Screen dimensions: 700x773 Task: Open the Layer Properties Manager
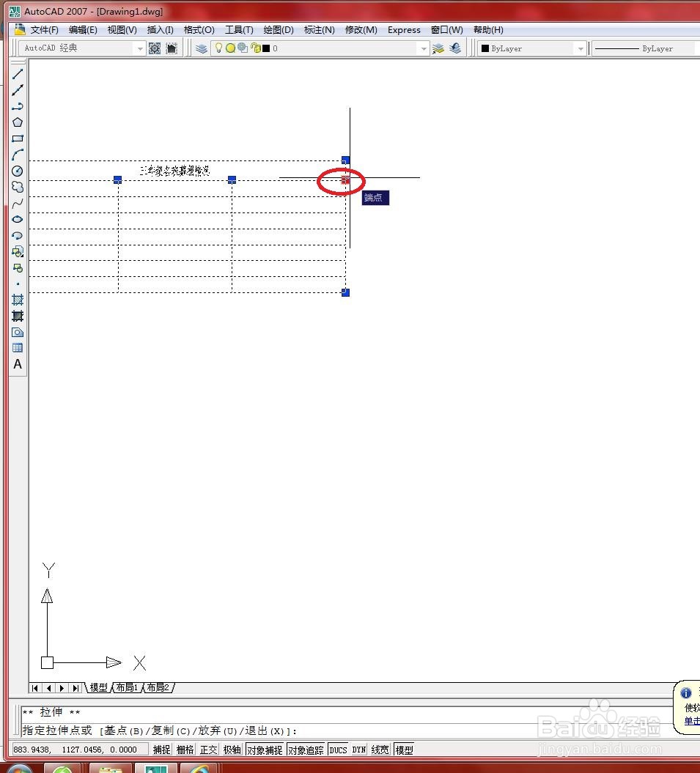pos(202,48)
